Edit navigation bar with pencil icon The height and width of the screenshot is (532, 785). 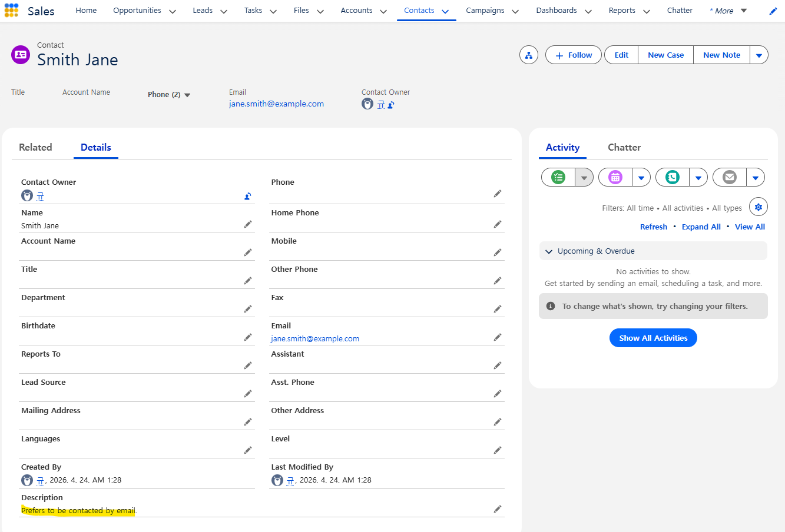click(773, 11)
